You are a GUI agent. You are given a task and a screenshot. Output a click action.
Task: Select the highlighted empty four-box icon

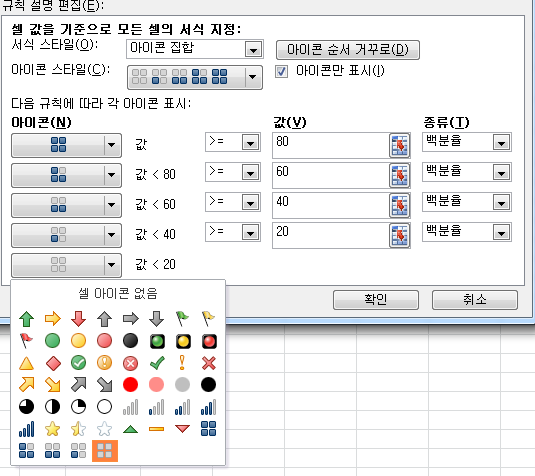[x=105, y=451]
